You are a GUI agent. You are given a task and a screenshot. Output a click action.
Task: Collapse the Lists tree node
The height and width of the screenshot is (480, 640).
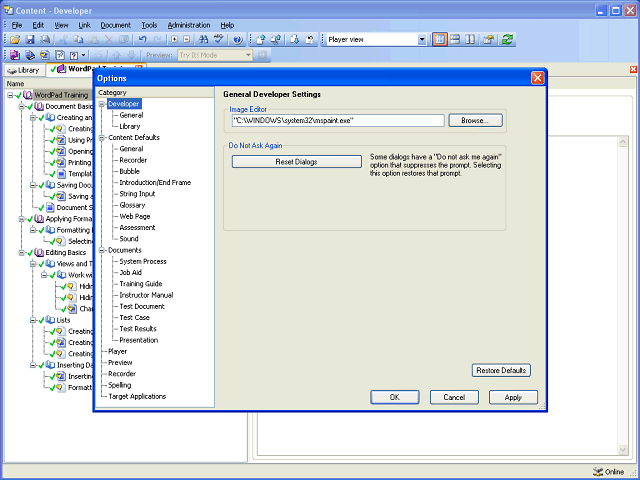pos(33,320)
